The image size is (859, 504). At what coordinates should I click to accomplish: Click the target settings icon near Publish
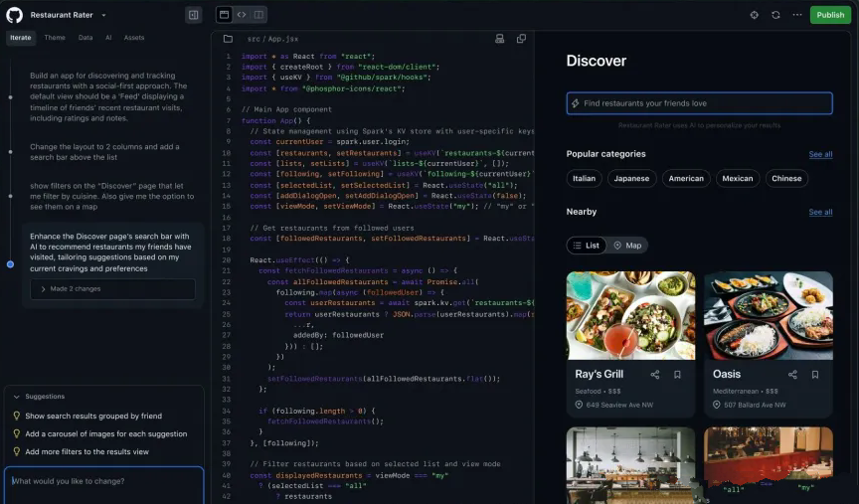(x=755, y=15)
